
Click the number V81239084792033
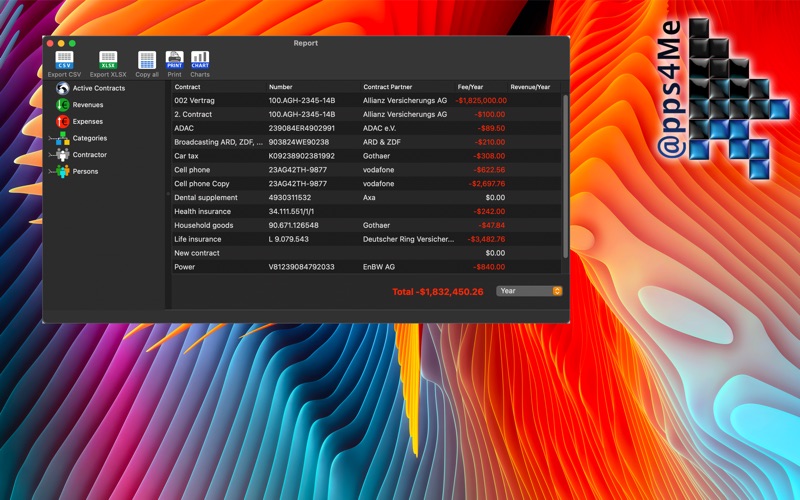tap(302, 267)
